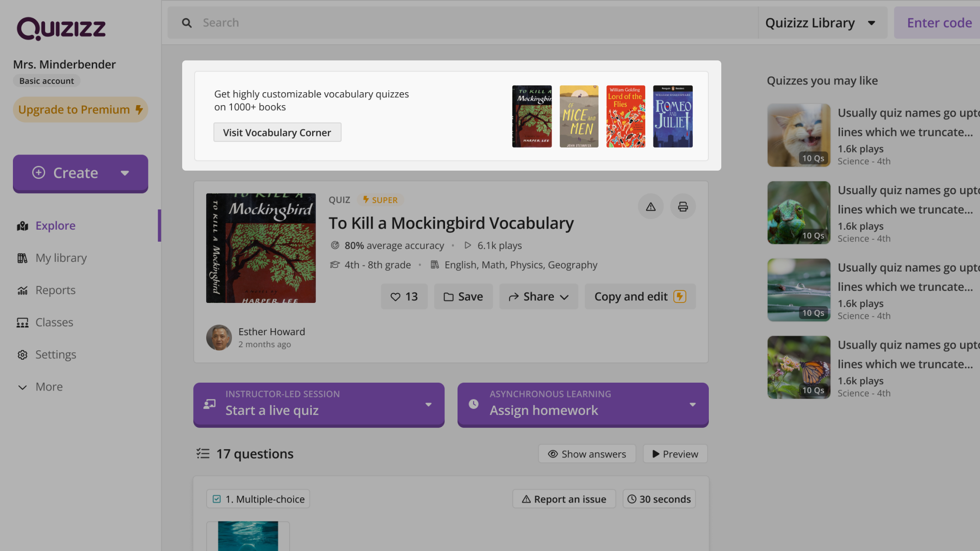Expand Start a live quiz options arrow
This screenshot has height=551, width=980.
pyautogui.click(x=428, y=405)
